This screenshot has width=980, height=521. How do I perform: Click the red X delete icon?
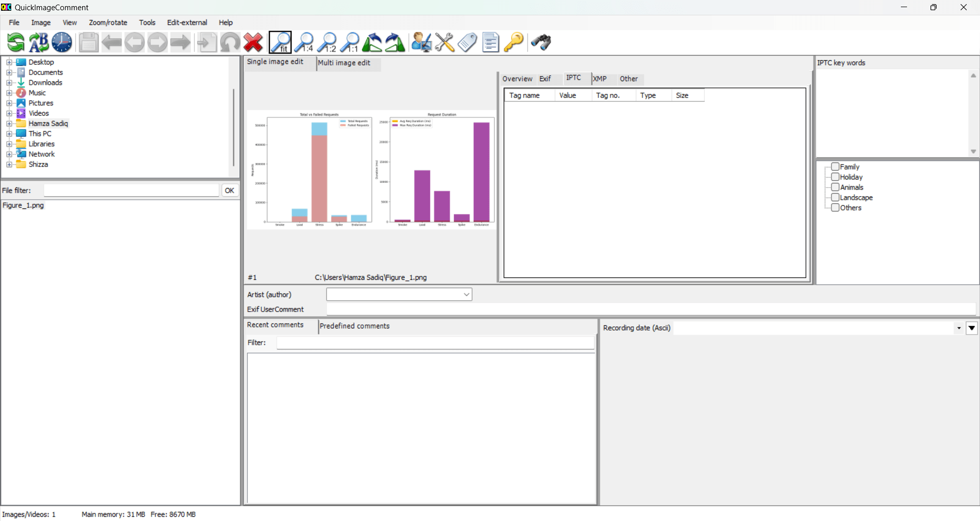253,42
